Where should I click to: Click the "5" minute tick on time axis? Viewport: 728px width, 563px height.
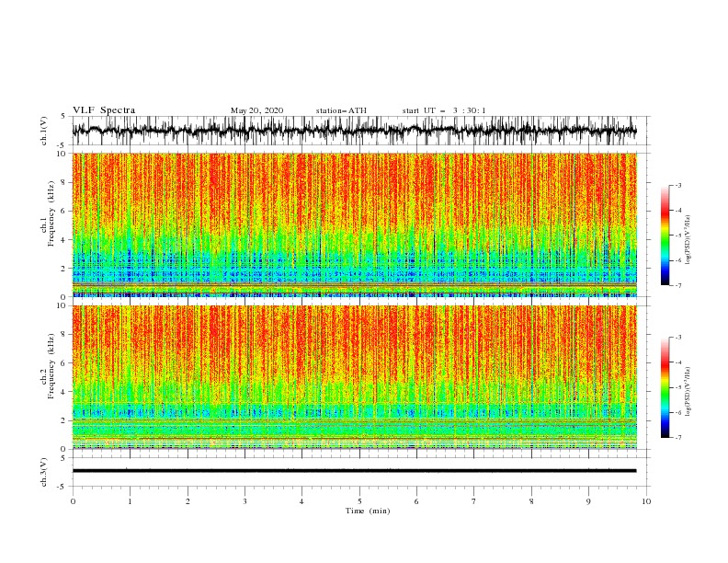pos(359,501)
